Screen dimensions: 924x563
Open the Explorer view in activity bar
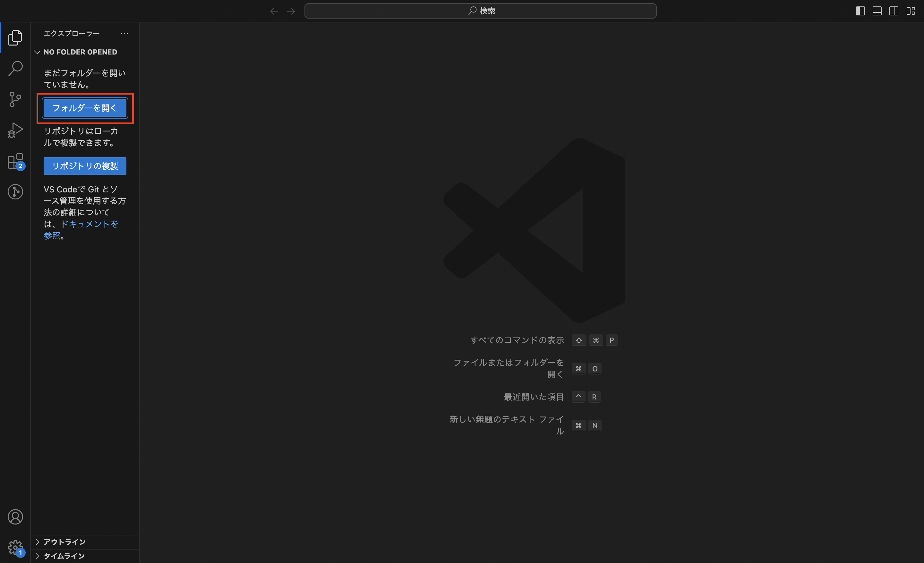(15, 38)
